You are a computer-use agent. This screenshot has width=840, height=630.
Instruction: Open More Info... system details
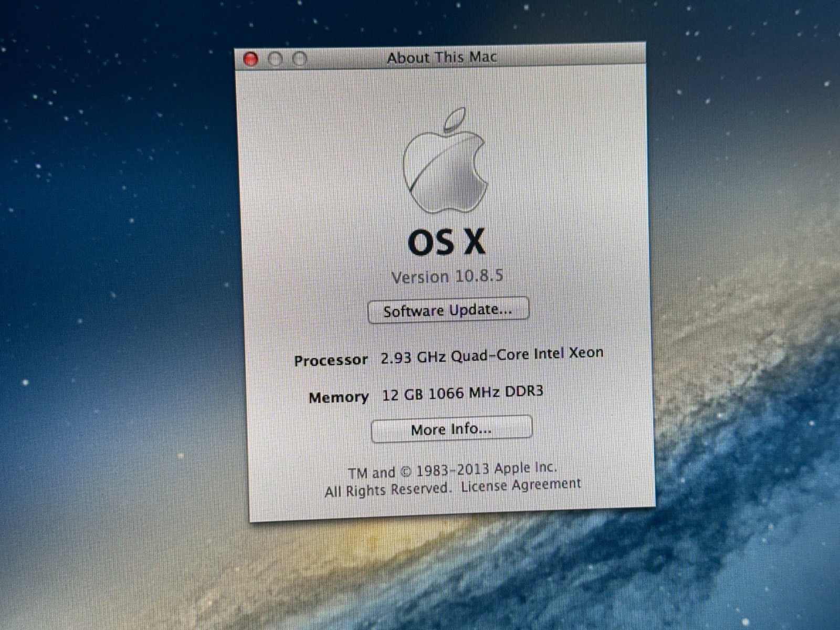451,429
